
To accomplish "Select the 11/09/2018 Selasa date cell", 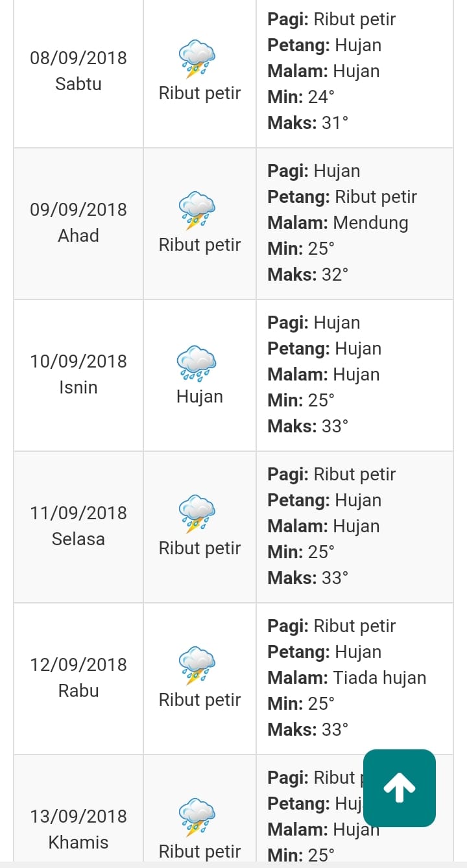I will coord(78,526).
